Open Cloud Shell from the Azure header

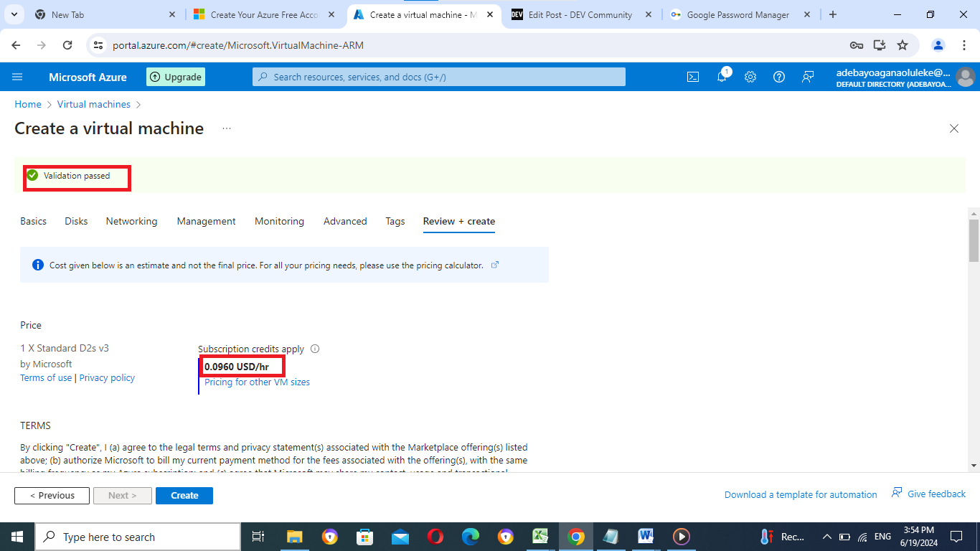pos(693,77)
